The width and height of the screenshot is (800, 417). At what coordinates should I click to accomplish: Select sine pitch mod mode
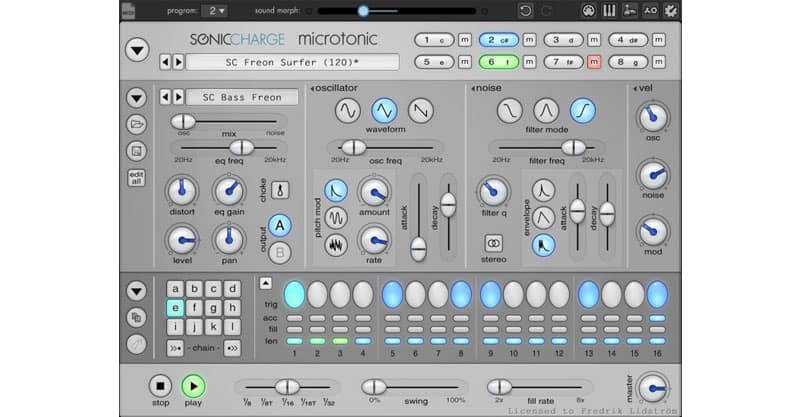click(x=336, y=218)
